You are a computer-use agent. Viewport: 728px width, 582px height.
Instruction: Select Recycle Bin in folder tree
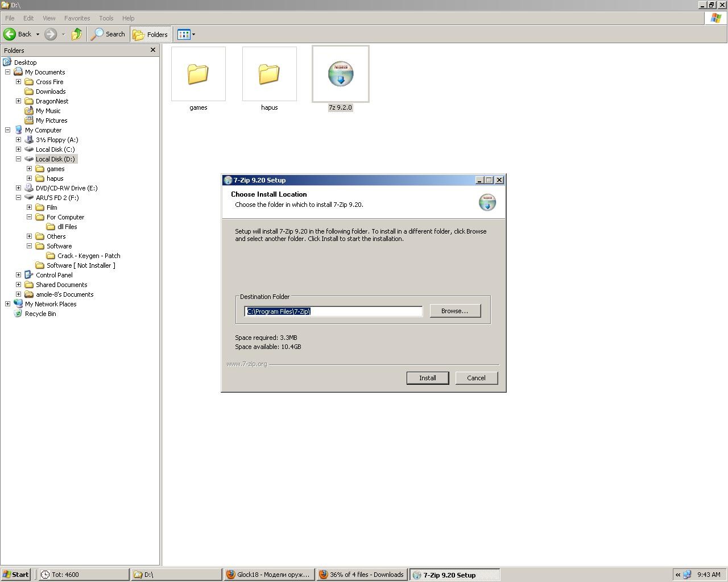tap(40, 314)
